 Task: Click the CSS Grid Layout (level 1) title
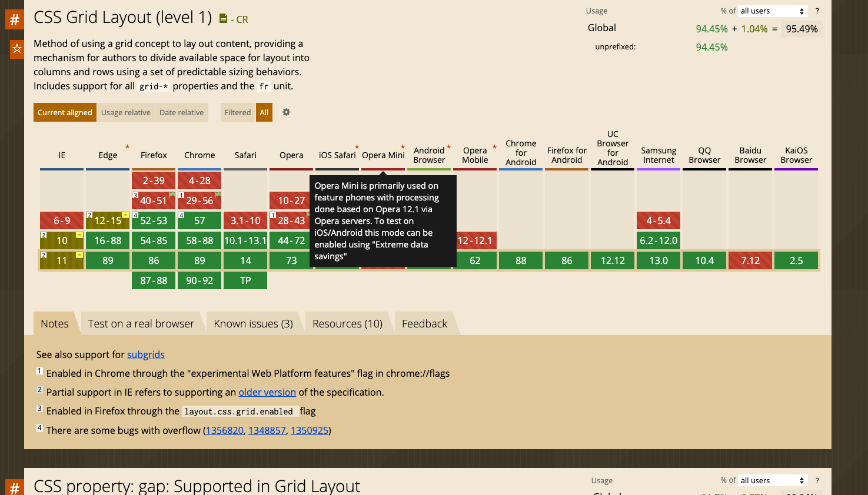point(123,17)
